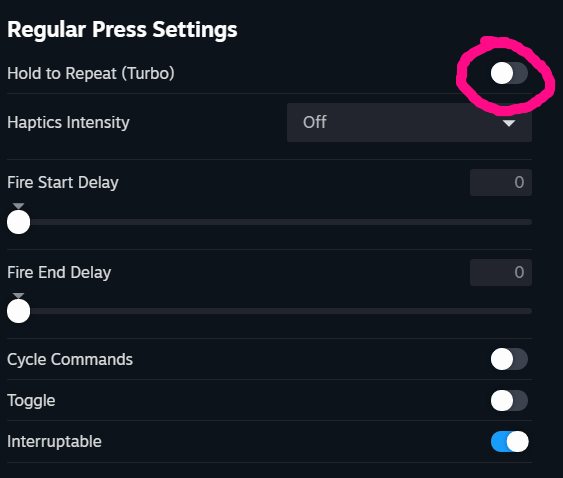Disable the Interruptable switch

pyautogui.click(x=509, y=442)
